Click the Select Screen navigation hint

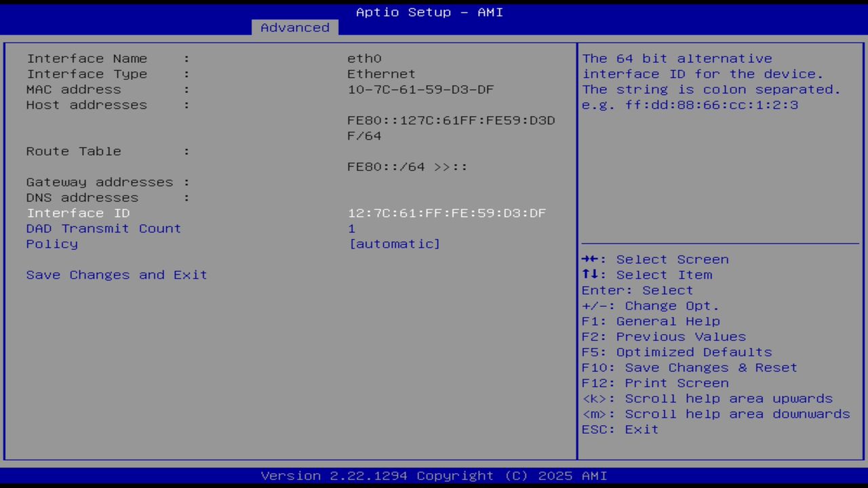[x=655, y=259]
